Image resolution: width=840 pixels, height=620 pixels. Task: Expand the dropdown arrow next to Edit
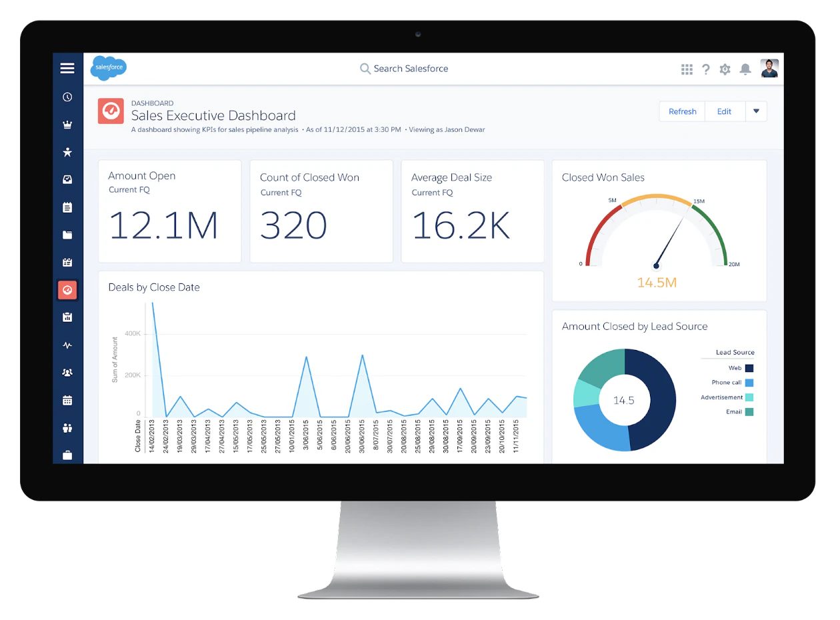pyautogui.click(x=756, y=111)
